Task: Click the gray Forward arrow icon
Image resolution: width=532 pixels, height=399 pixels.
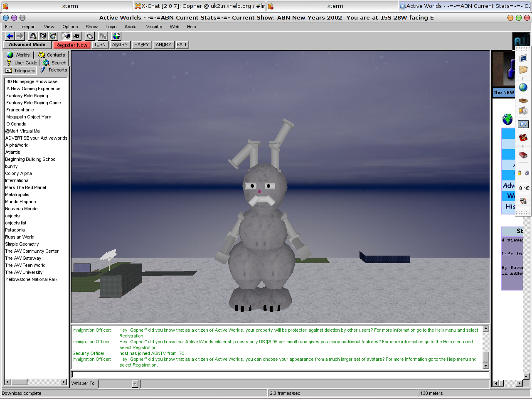Action: pos(20,36)
